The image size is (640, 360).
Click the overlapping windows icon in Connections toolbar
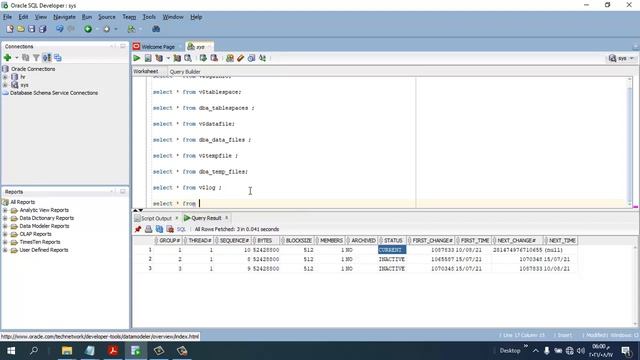pos(58,58)
